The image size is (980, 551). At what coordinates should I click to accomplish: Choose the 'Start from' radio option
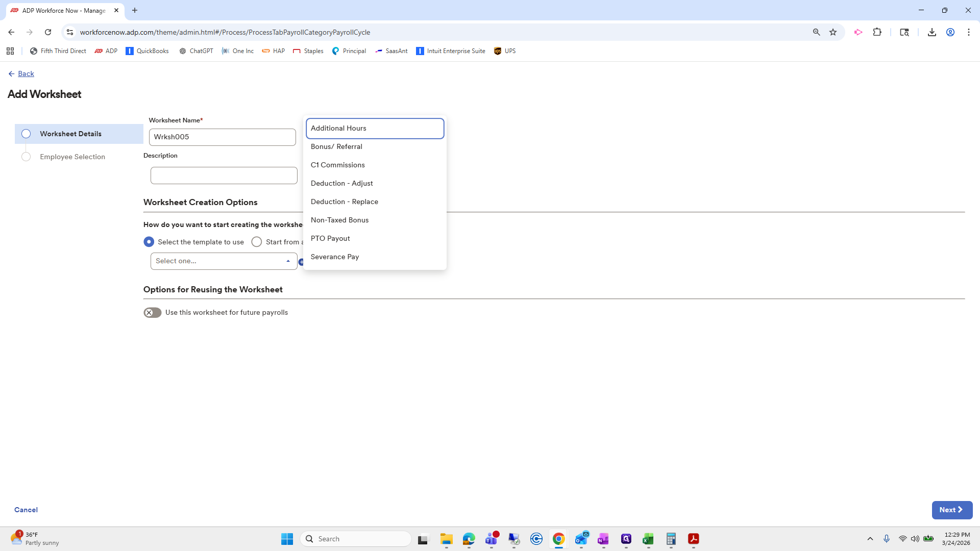pyautogui.click(x=257, y=242)
